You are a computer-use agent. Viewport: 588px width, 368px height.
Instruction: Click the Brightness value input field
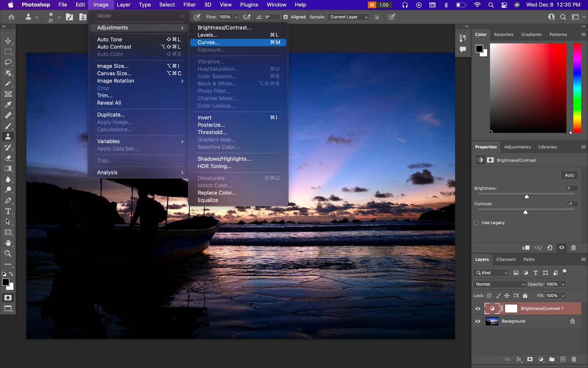[x=572, y=188]
